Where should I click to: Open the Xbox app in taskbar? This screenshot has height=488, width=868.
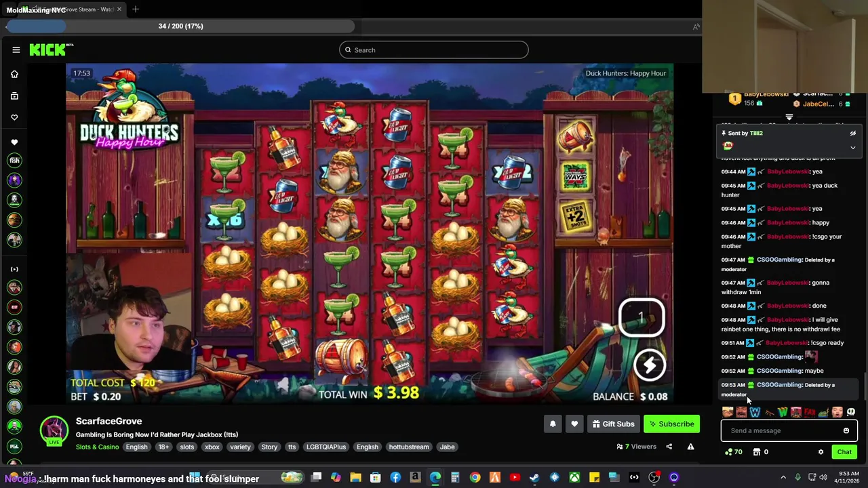(x=574, y=478)
